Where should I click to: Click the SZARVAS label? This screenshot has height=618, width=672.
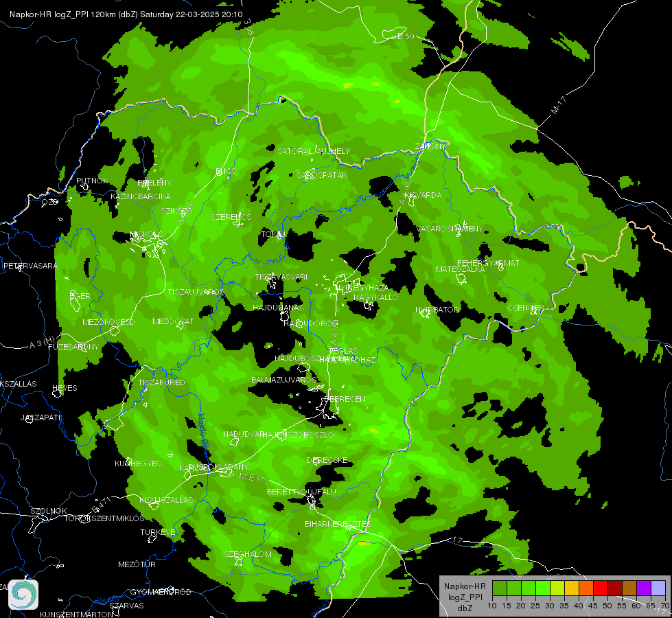pos(126,606)
